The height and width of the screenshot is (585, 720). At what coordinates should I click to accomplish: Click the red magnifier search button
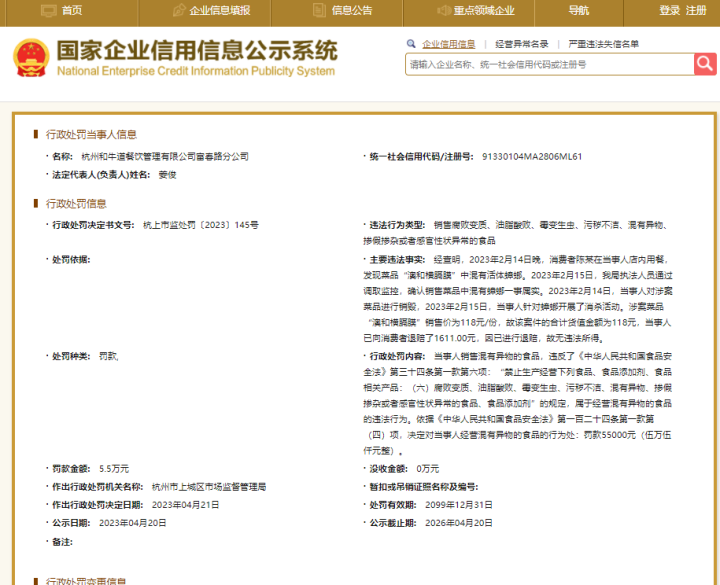[705, 64]
